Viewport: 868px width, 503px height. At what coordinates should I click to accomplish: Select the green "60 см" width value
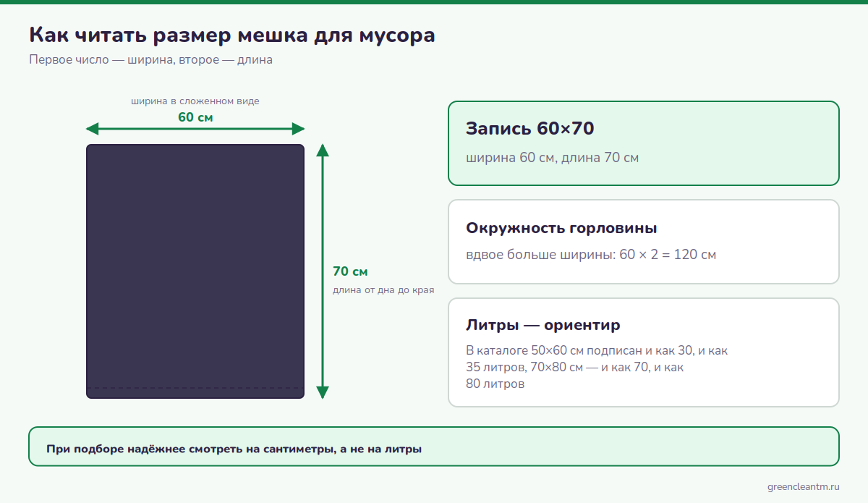pos(195,117)
